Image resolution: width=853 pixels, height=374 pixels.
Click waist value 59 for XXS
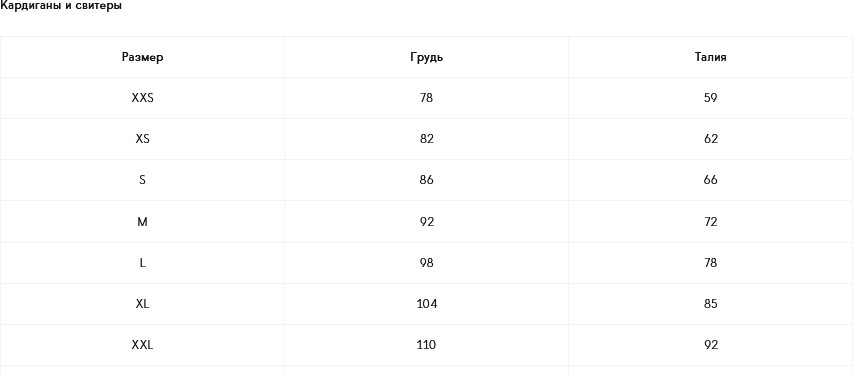coord(710,98)
